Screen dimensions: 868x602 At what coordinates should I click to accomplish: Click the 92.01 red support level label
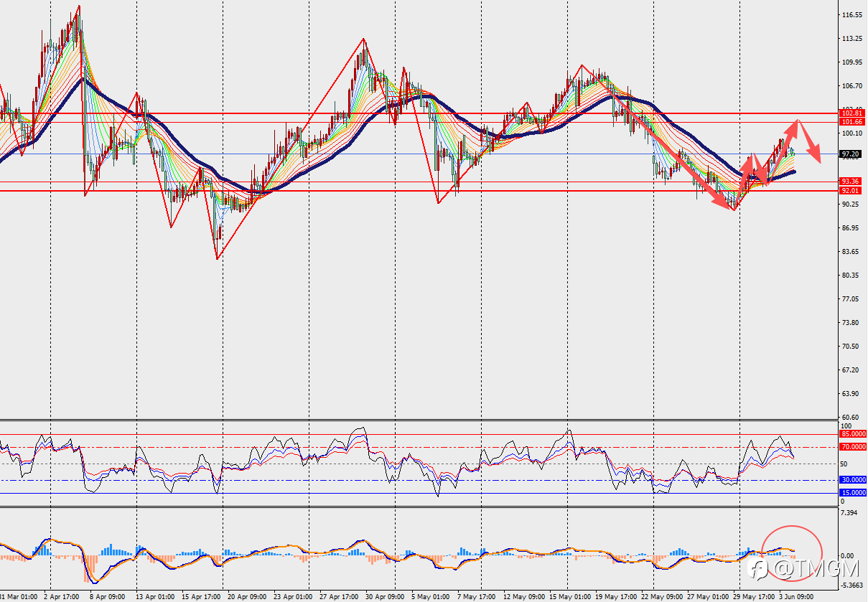click(851, 191)
